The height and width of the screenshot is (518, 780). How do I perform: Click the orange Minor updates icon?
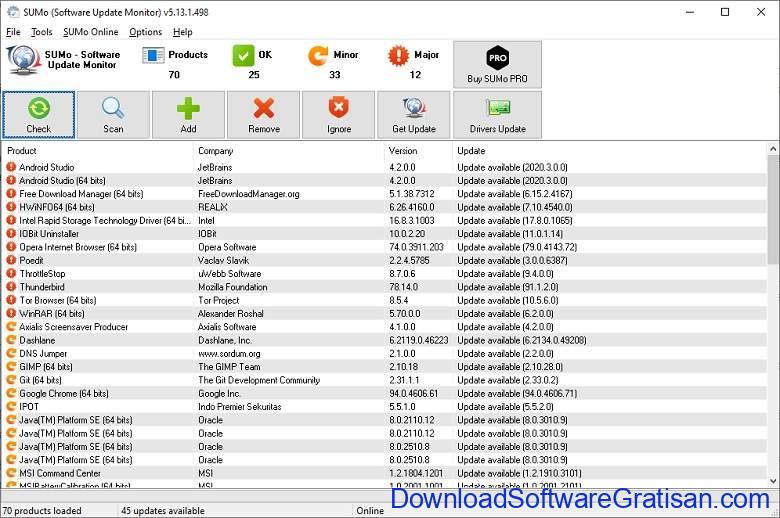(318, 55)
